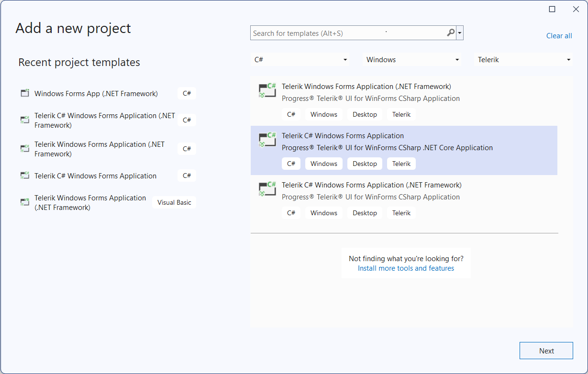The image size is (588, 374).
Task: Select Telerik Windows Forms Application (.NET Framework) result title
Action: coord(366,87)
